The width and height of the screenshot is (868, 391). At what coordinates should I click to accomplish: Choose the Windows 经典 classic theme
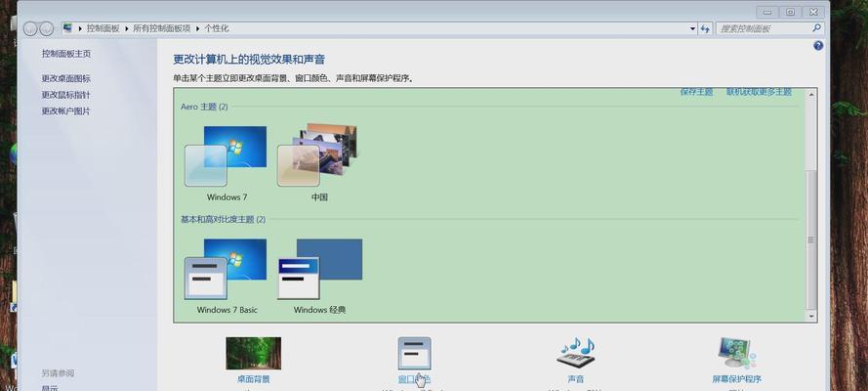coord(320,276)
